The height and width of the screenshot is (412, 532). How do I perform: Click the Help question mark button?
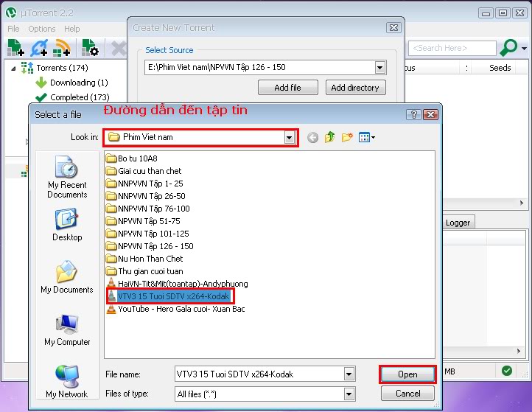coord(413,115)
